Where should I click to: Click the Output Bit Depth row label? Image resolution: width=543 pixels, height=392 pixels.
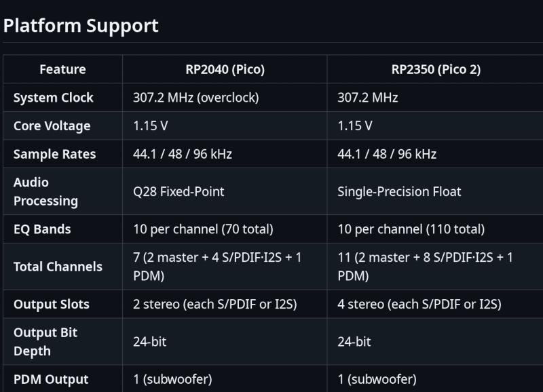click(x=45, y=342)
